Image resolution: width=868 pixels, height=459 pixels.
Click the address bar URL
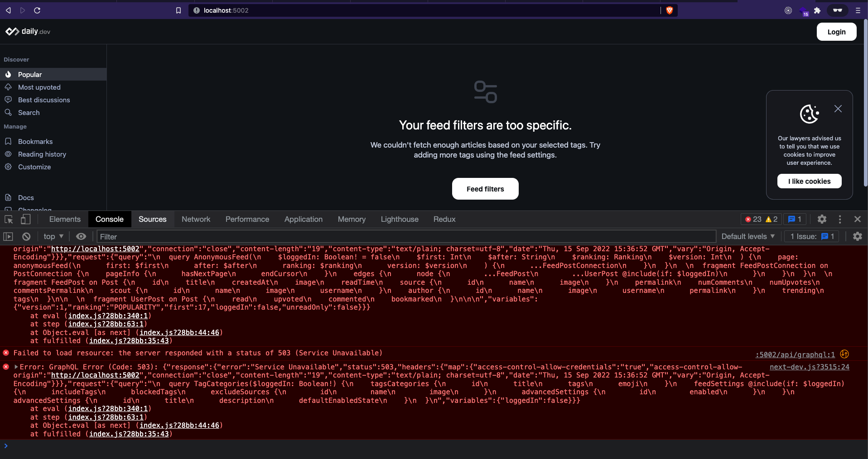coord(226,10)
